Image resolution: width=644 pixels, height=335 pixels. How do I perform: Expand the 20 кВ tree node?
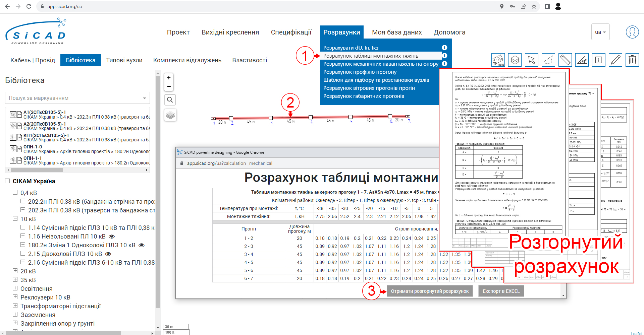(x=15, y=271)
